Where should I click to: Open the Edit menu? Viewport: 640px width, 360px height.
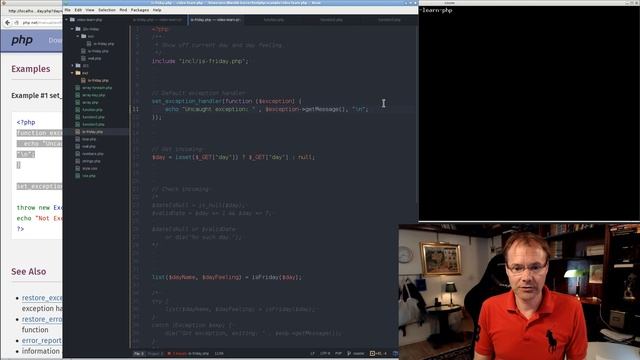coord(78,10)
